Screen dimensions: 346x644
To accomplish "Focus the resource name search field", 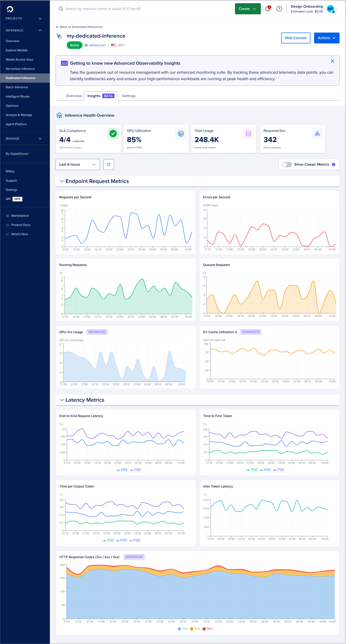I will 103,9.
